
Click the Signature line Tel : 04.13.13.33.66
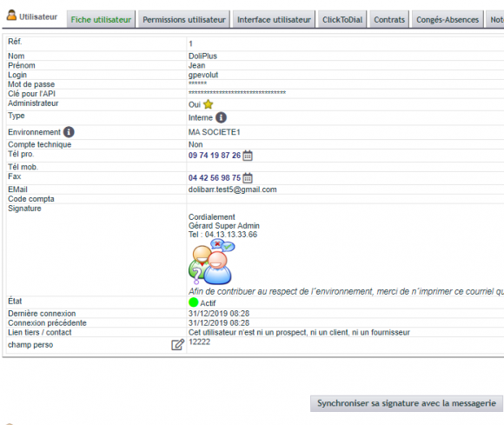pos(222,235)
